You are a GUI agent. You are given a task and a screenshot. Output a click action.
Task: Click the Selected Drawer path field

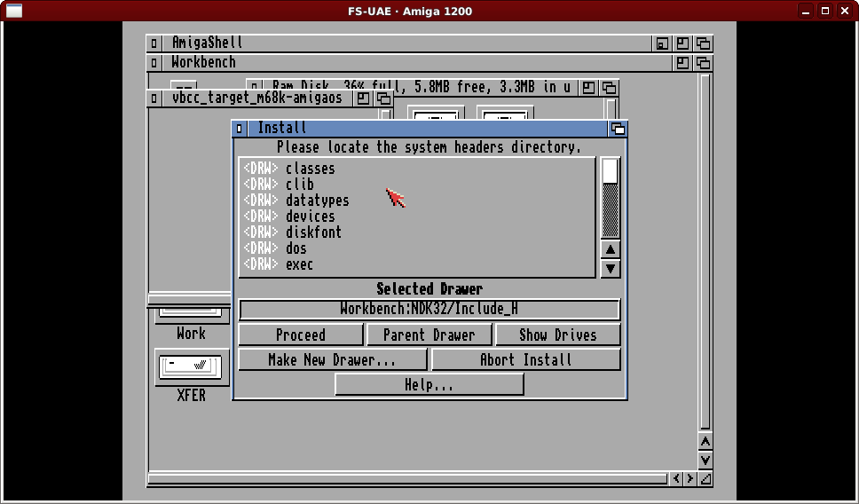click(429, 309)
